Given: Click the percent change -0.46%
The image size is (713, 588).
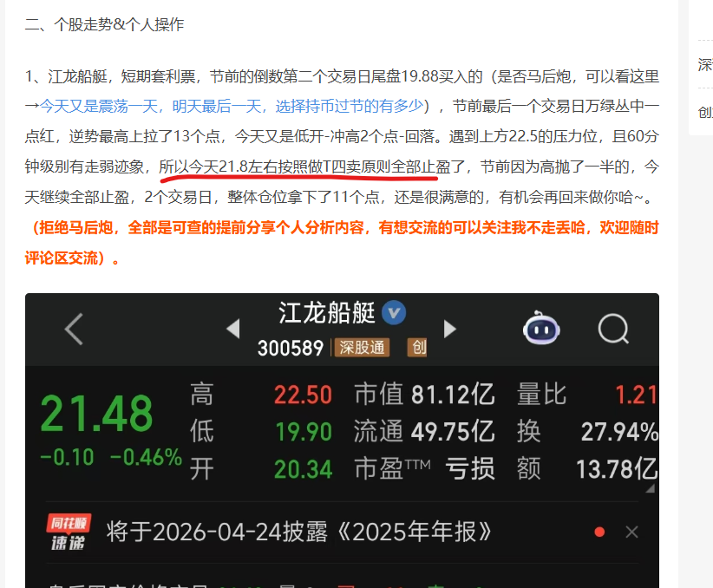Looking at the screenshot, I should tap(146, 458).
